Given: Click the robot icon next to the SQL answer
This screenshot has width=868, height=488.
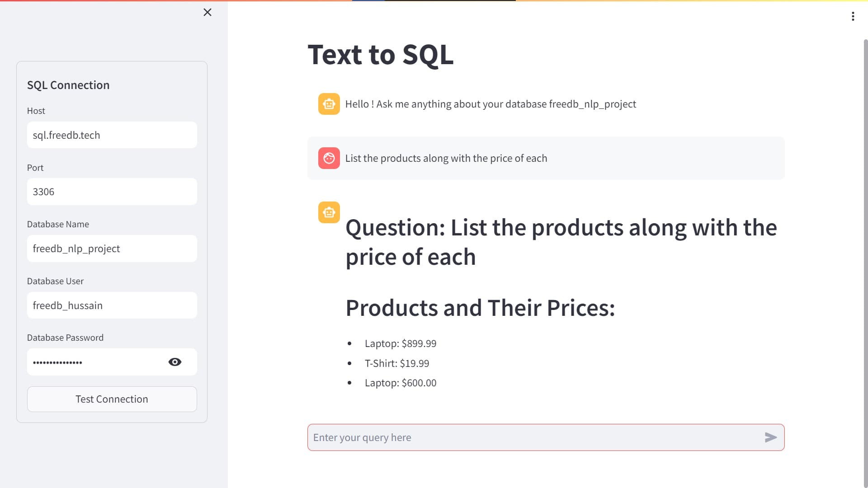Looking at the screenshot, I should coord(329,212).
